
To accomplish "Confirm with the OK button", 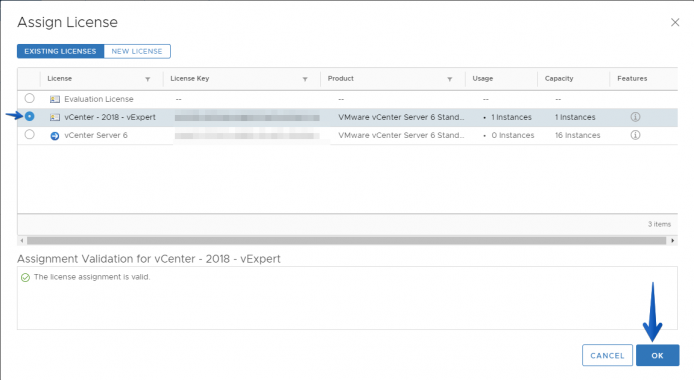I will [657, 355].
